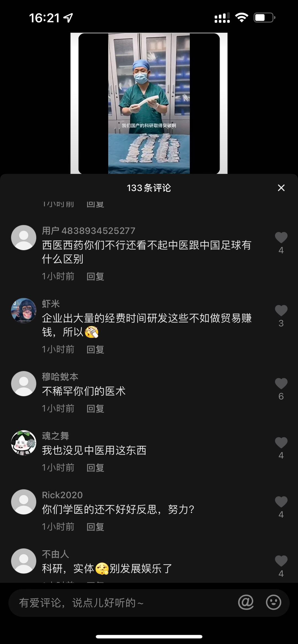Open username 魂之舞
The width and height of the screenshot is (298, 644).
55,436
